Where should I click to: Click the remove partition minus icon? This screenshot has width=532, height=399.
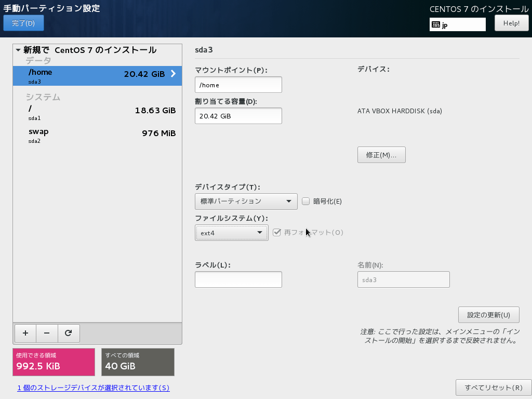pos(47,333)
